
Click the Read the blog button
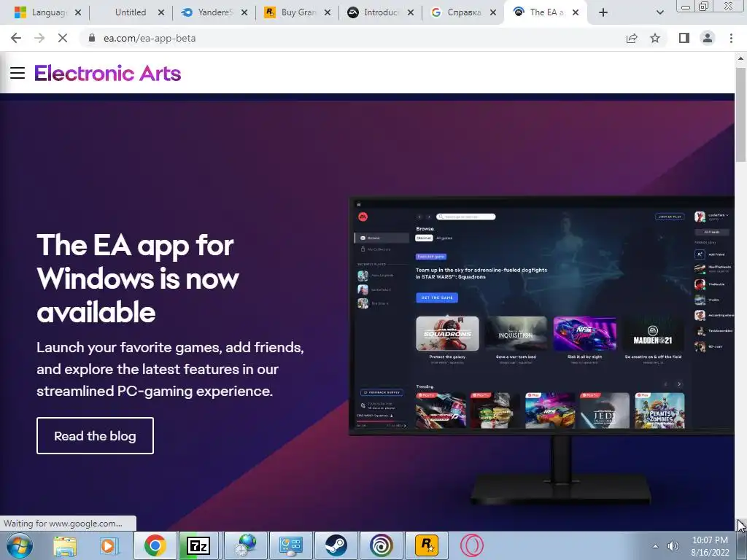[x=96, y=436]
